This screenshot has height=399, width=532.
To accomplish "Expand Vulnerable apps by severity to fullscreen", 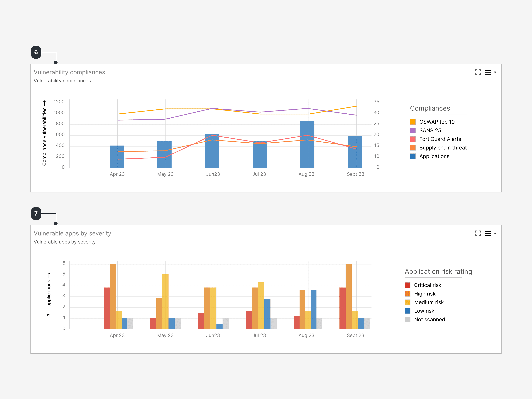I will (x=478, y=233).
